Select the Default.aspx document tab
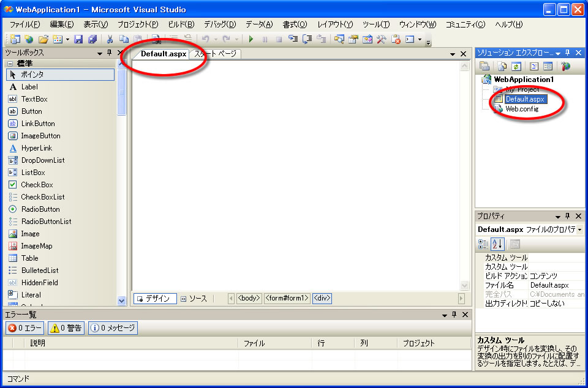The image size is (588, 388). 164,54
